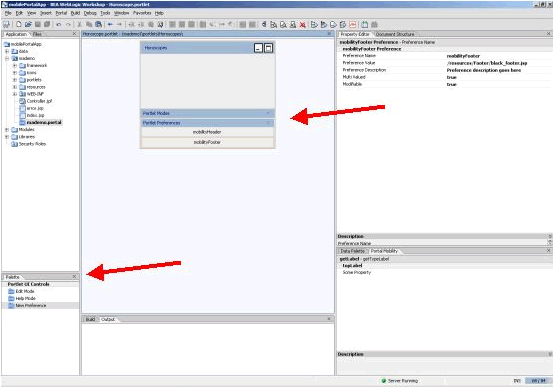Select the Property Editor tab
This screenshot has height=388, width=553.
(x=354, y=34)
